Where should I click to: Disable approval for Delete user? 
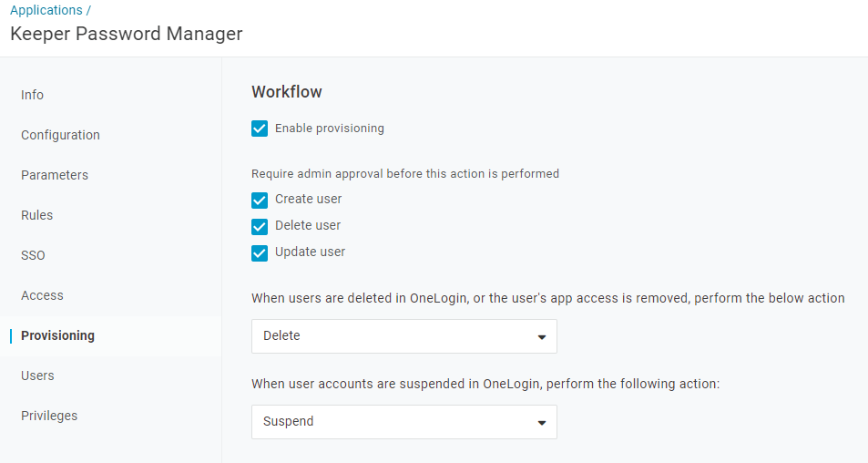click(x=260, y=226)
